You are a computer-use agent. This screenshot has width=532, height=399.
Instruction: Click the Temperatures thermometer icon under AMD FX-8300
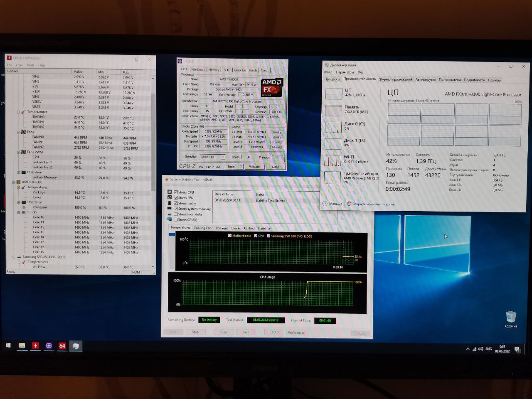(x=24, y=187)
